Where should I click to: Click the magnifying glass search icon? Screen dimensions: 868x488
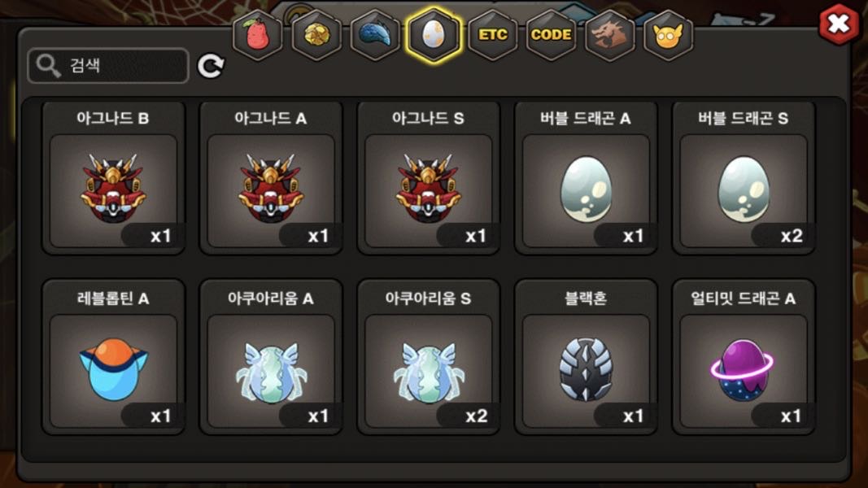[48, 66]
